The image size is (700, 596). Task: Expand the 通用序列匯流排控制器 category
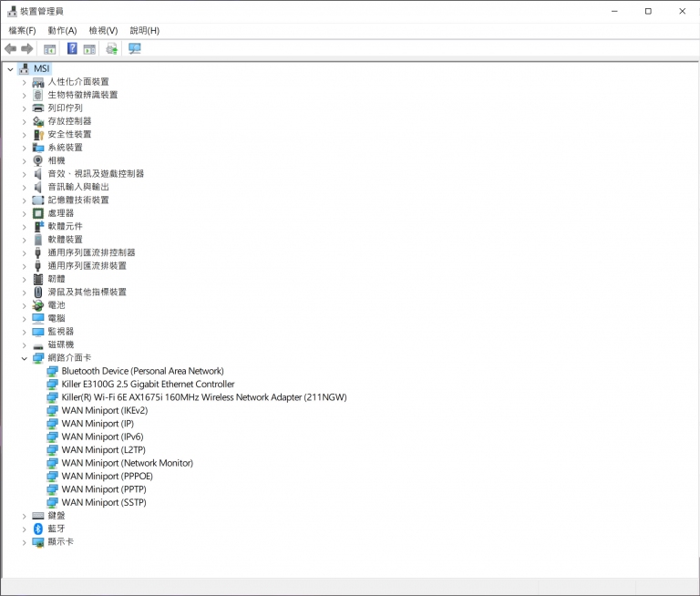point(24,253)
